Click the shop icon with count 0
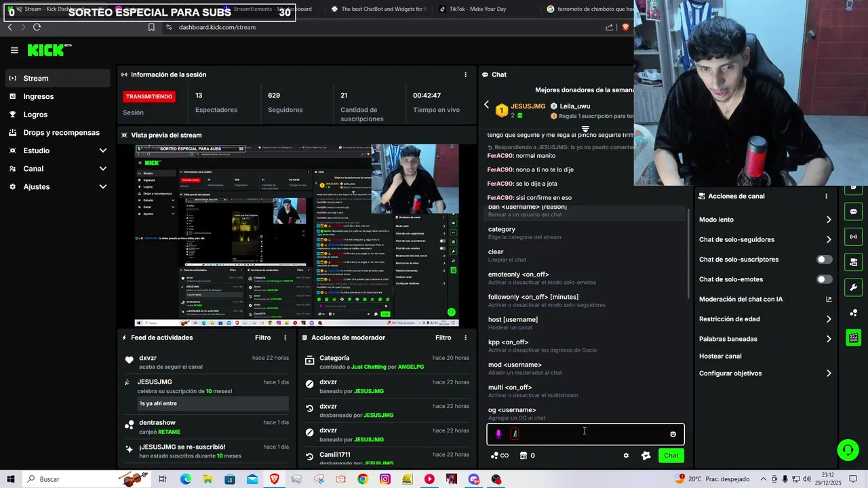Viewport: 868px width, 488px height. (527, 455)
